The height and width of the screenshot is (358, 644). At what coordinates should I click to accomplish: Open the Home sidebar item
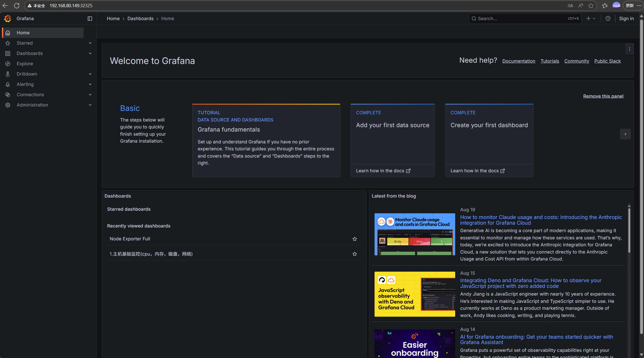43,33
